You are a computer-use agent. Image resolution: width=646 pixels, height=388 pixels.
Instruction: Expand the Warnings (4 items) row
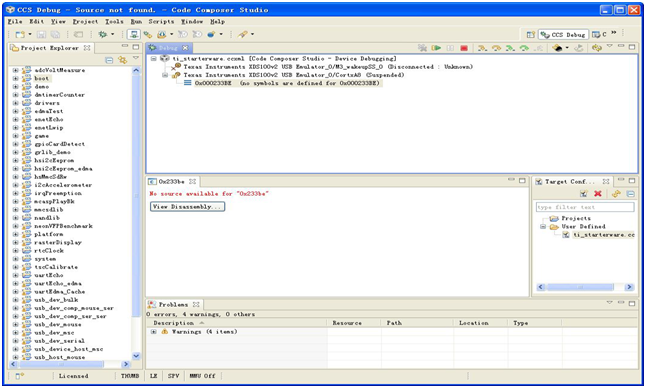click(153, 332)
